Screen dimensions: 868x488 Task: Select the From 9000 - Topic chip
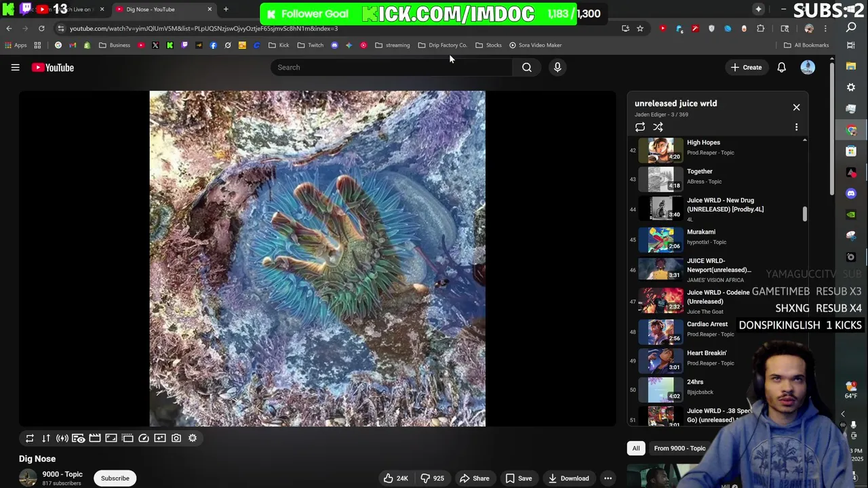pos(679,448)
